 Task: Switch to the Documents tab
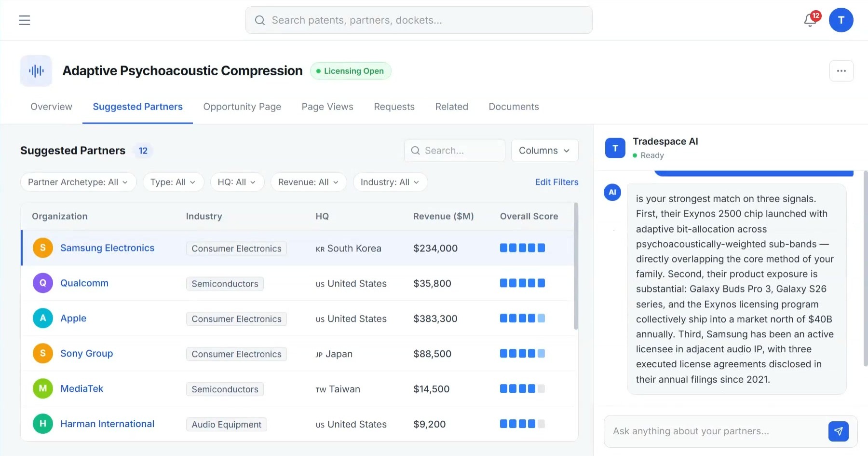click(514, 107)
